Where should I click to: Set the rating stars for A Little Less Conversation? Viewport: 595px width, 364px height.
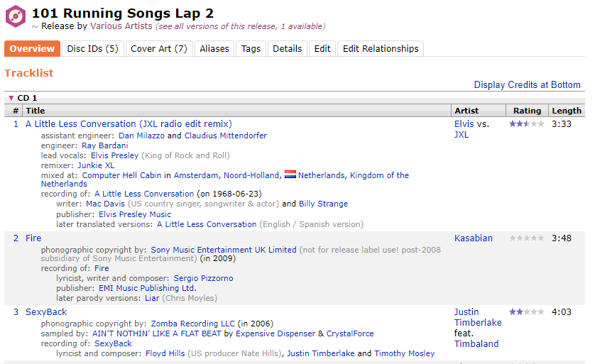pos(527,123)
